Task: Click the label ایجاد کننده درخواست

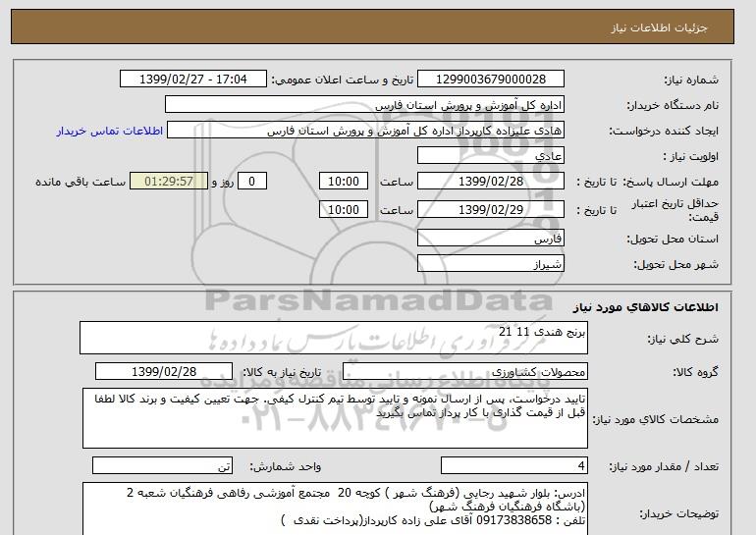Action: coord(664,131)
